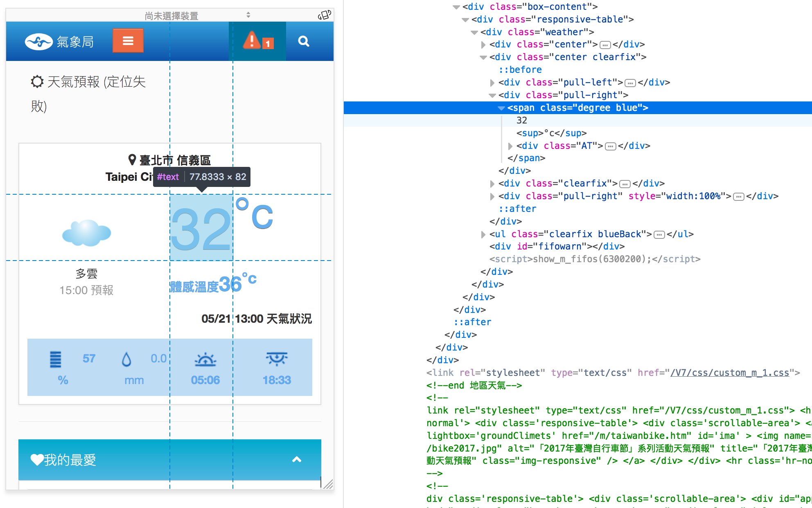Collapse the weather div node
Screen dimensions: 812x508
tap(474, 32)
